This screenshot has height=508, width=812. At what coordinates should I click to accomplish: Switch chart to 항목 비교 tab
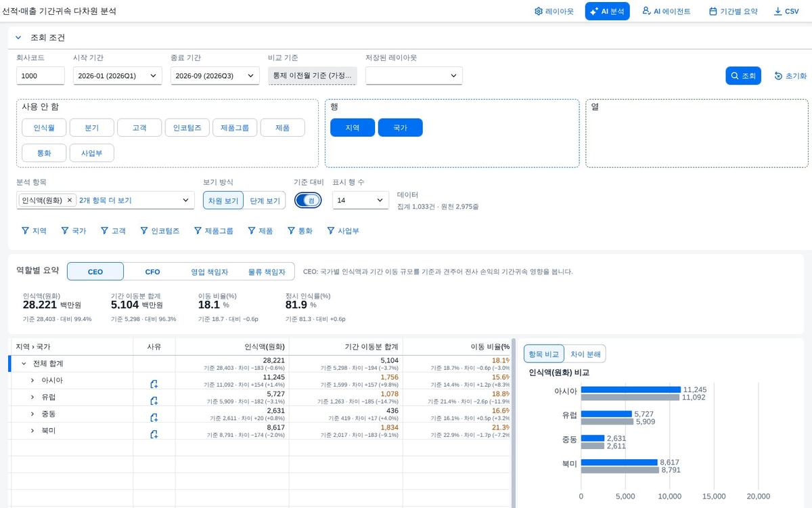pos(543,354)
